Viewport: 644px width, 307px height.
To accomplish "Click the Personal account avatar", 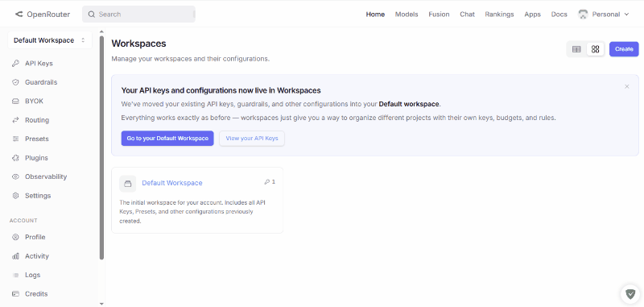I will [583, 15].
